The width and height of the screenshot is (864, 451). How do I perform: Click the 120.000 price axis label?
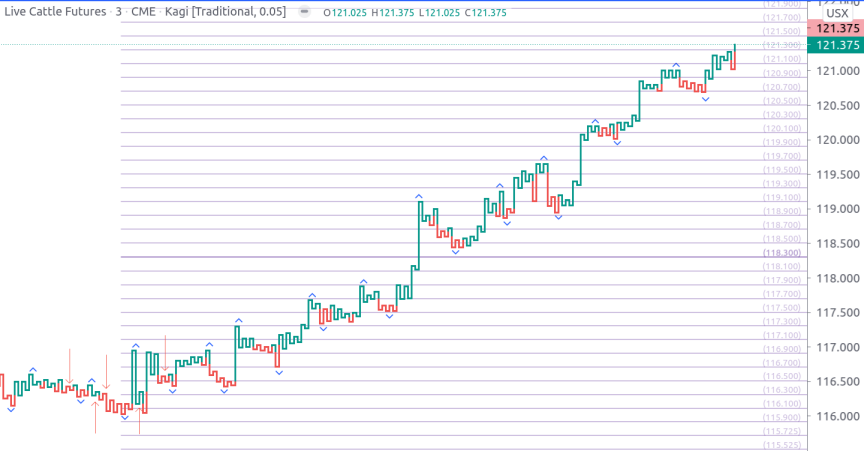point(838,139)
